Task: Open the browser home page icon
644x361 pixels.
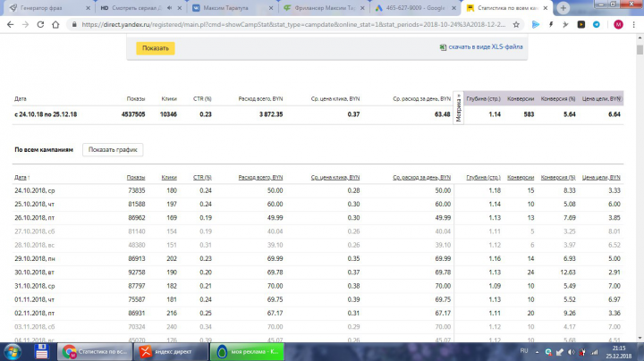Action: 55,25
